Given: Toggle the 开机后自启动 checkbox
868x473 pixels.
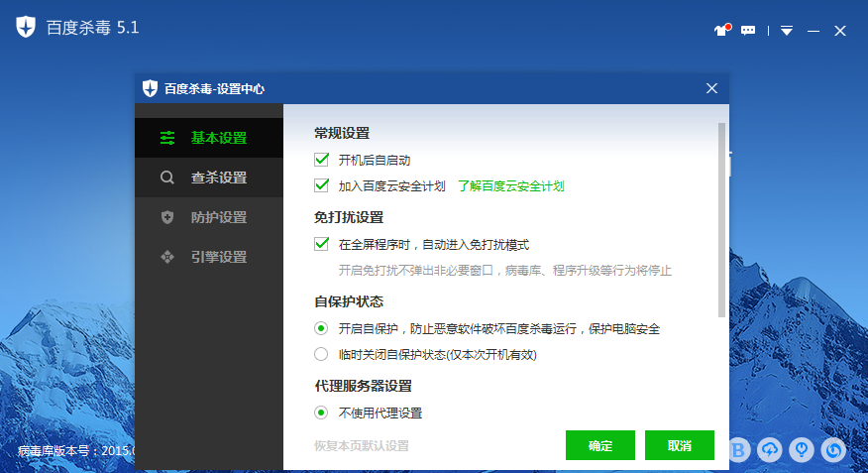Looking at the screenshot, I should 321,160.
